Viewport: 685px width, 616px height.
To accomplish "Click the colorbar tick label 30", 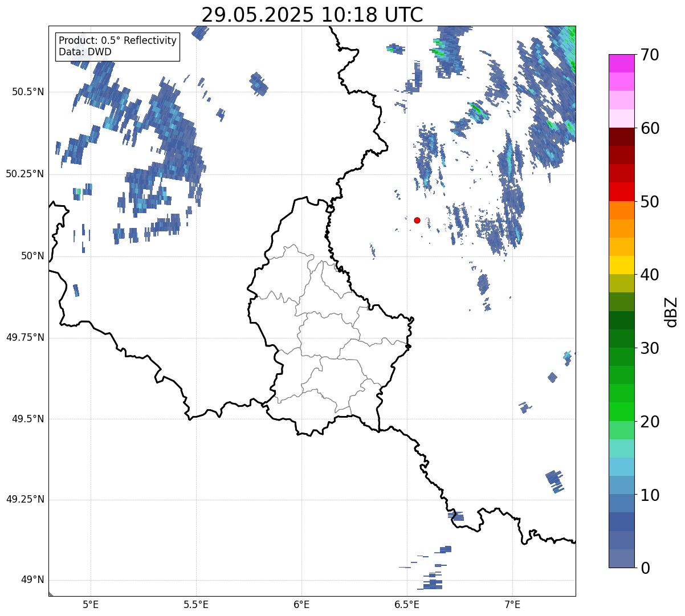I will (650, 348).
